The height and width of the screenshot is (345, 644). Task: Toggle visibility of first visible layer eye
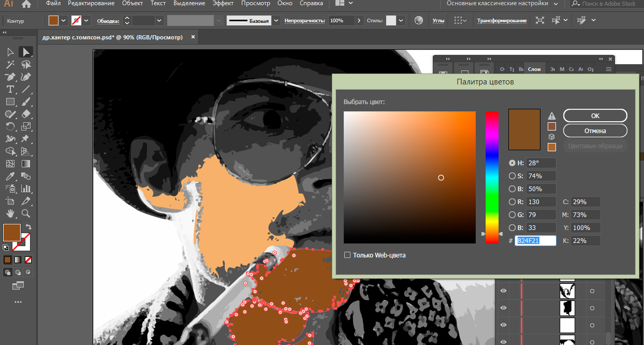pos(503,291)
